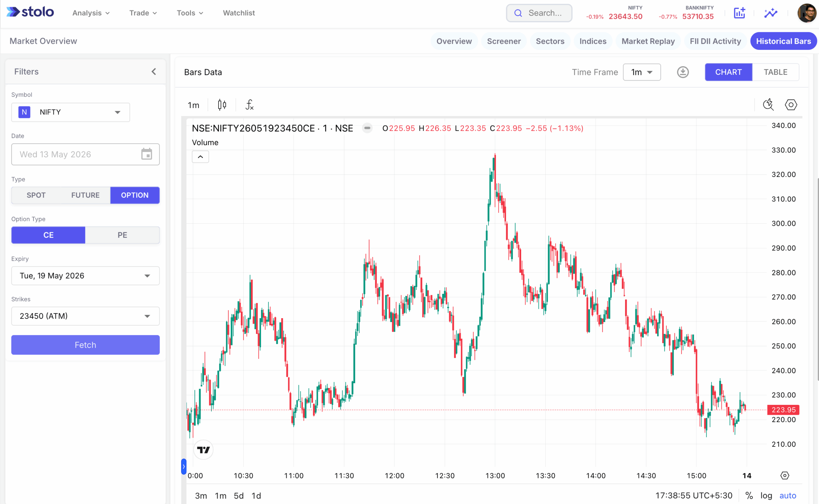Set chart range to 3m

click(201, 495)
